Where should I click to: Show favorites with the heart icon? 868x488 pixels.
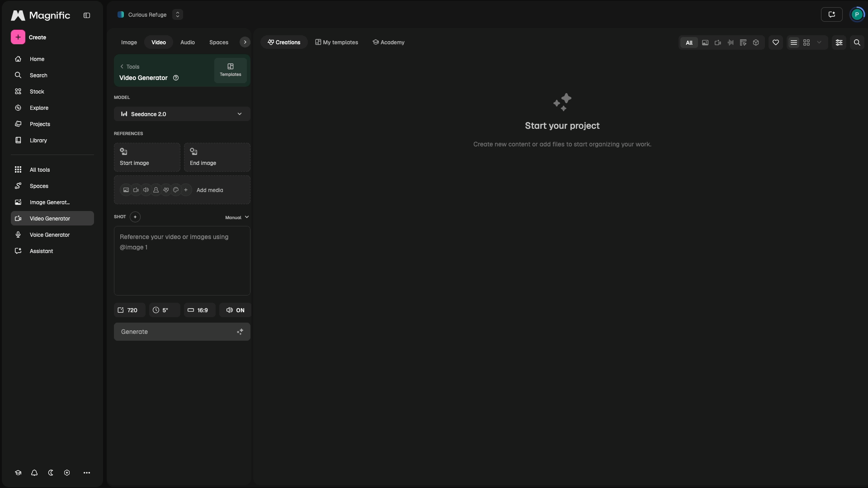point(776,42)
